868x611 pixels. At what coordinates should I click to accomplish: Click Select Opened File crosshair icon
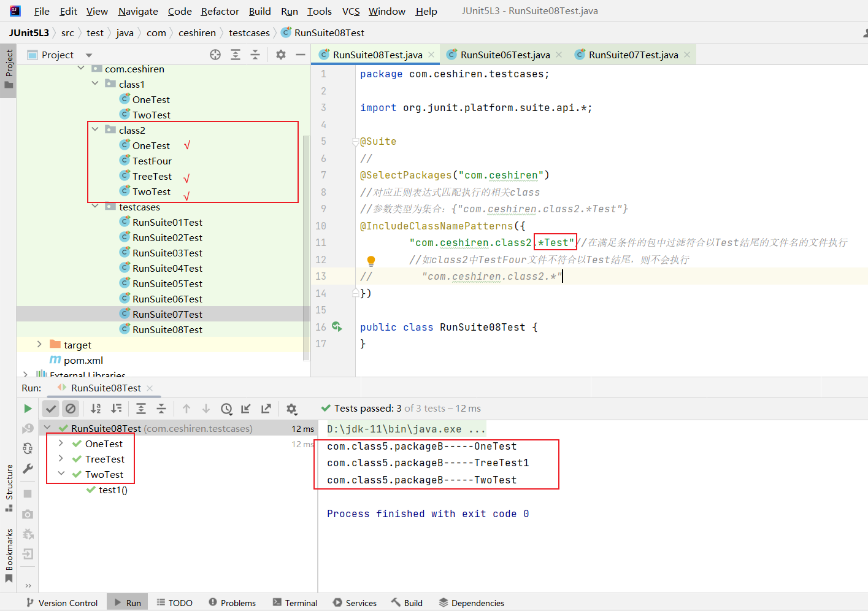point(215,55)
